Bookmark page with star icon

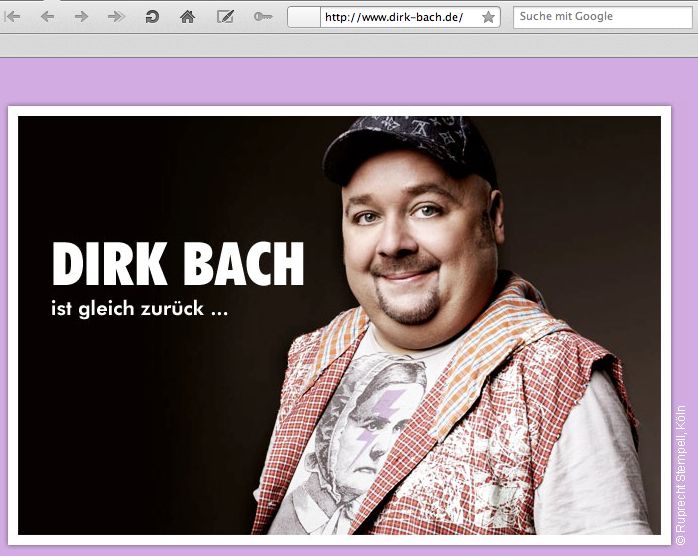(488, 17)
